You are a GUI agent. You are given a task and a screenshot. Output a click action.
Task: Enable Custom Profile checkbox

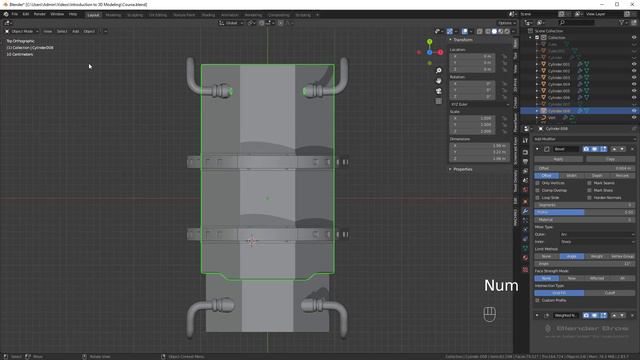pyautogui.click(x=537, y=300)
